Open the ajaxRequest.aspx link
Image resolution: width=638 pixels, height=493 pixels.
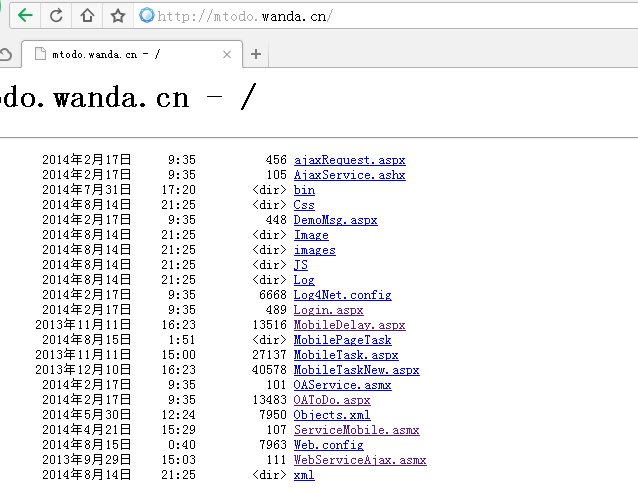350,160
